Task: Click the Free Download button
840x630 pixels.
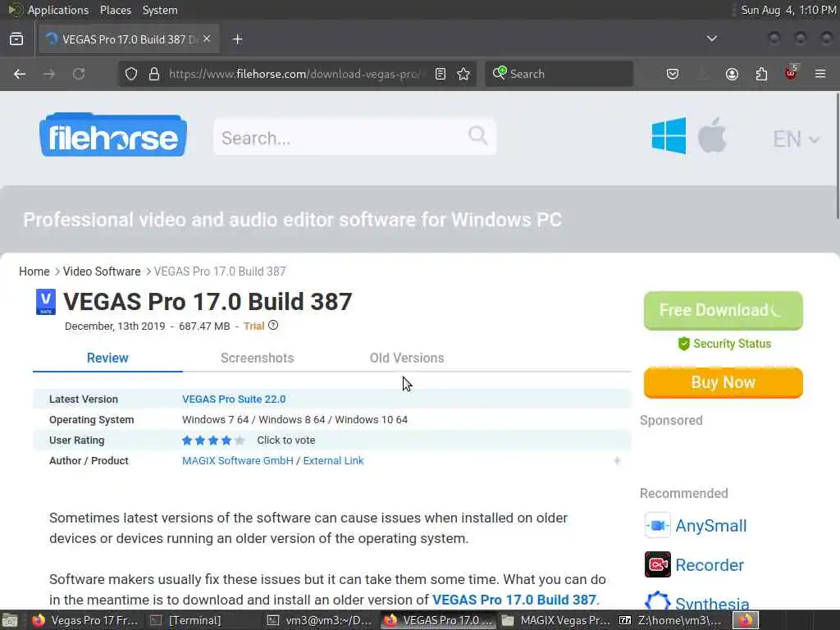Action: coord(724,311)
